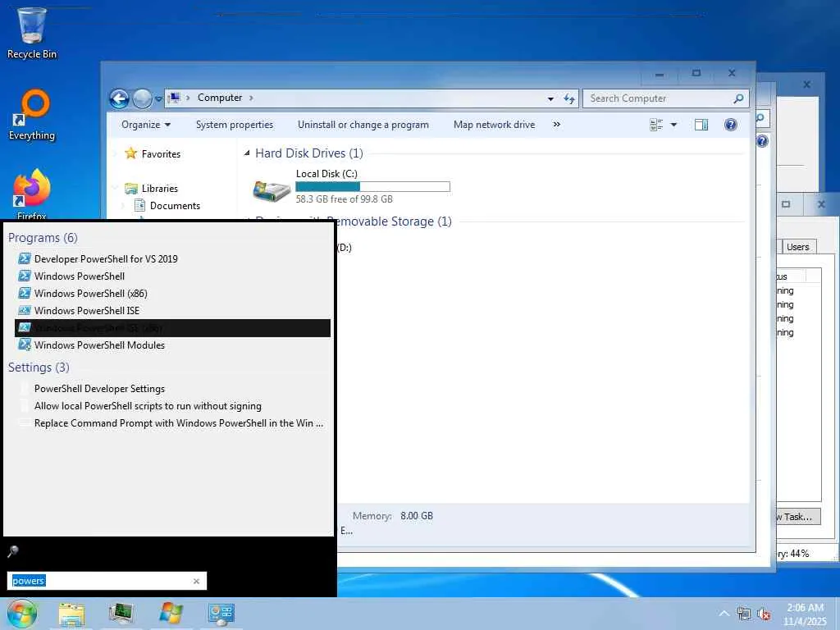Collapse the Hard Disk Drives group
The width and height of the screenshot is (840, 630).
pyautogui.click(x=247, y=153)
